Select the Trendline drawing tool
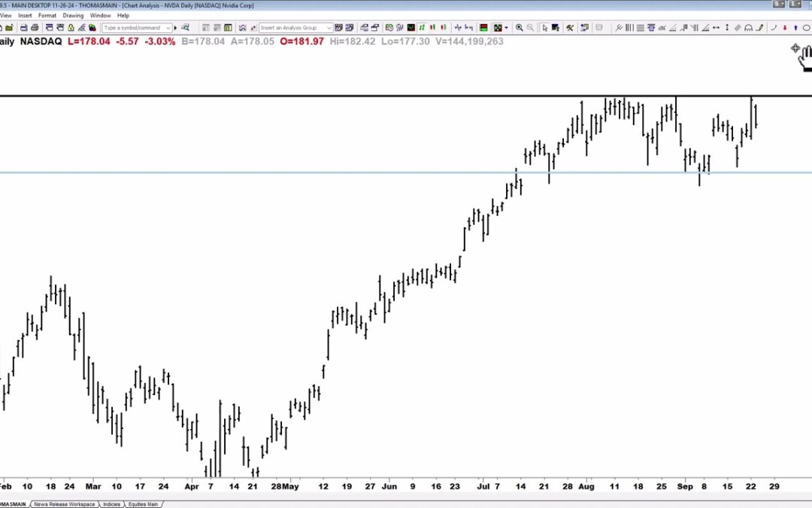The width and height of the screenshot is (812, 508). (619, 28)
